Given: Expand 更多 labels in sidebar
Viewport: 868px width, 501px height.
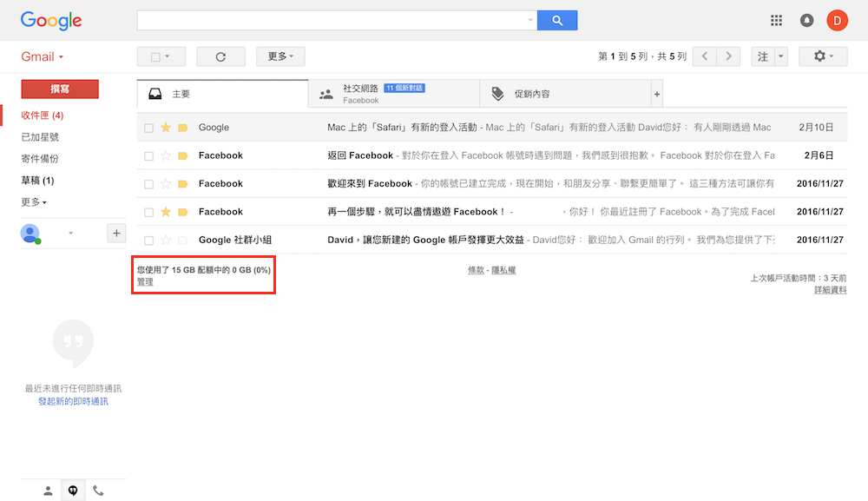Looking at the screenshot, I should (x=34, y=202).
